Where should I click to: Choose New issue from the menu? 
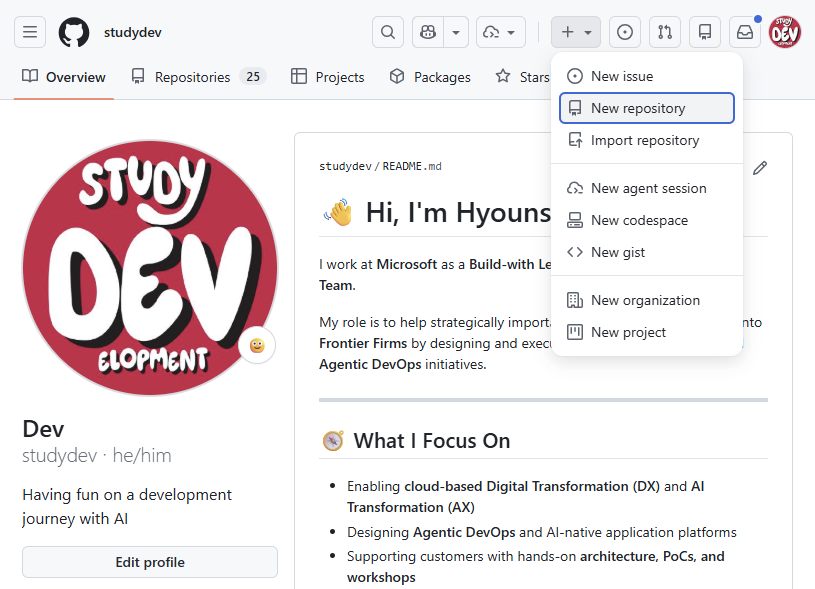click(647, 76)
